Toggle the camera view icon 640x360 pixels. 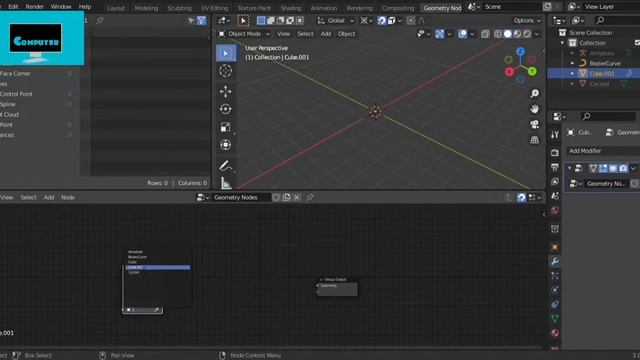534,124
